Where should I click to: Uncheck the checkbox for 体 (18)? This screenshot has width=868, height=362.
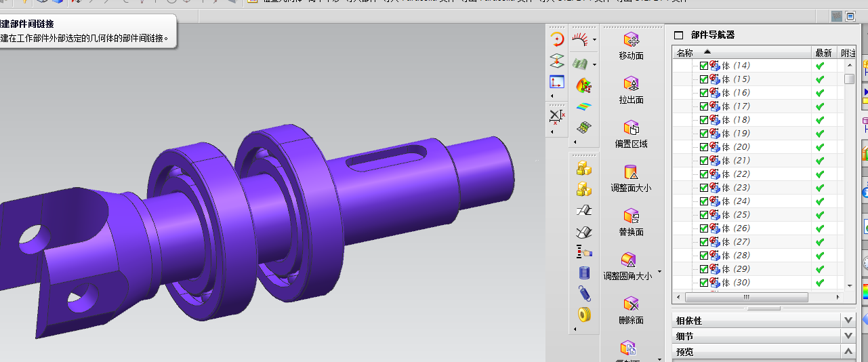point(704,120)
